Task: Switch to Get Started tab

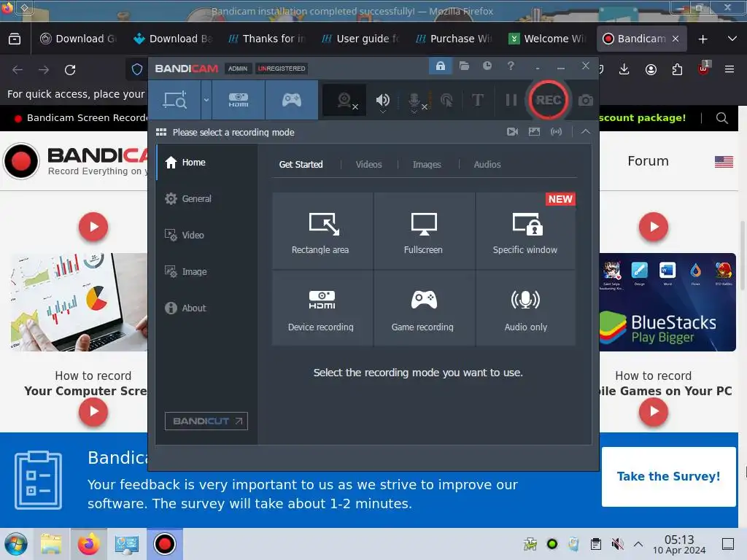Action: [301, 164]
